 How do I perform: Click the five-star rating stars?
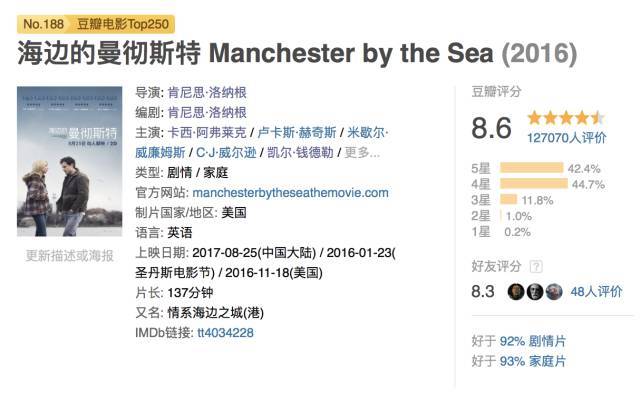click(567, 118)
